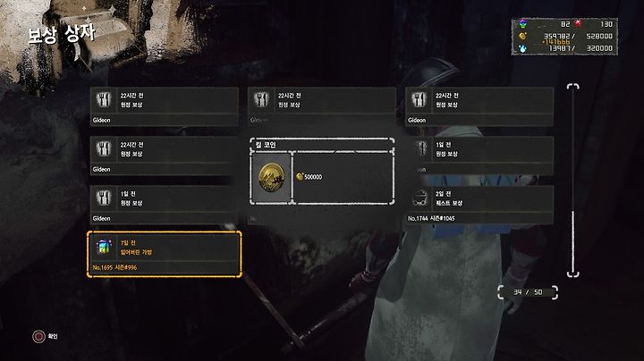
Task: Select the highlighted lost bag reward icon
Action: click(x=104, y=247)
